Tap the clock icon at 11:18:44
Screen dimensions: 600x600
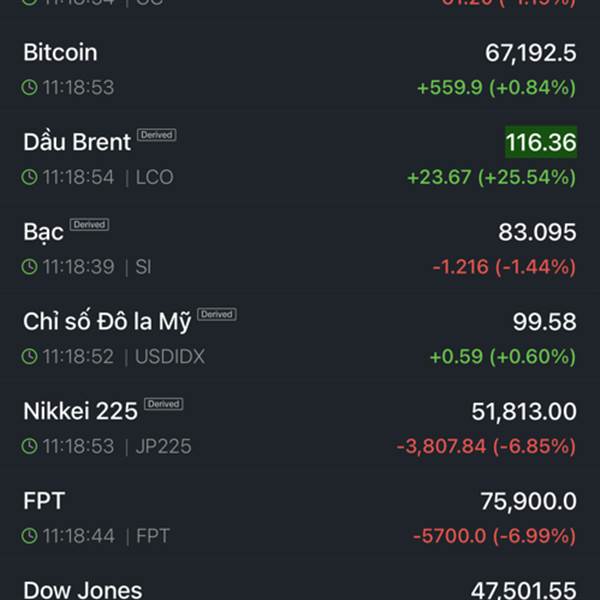click(30, 537)
